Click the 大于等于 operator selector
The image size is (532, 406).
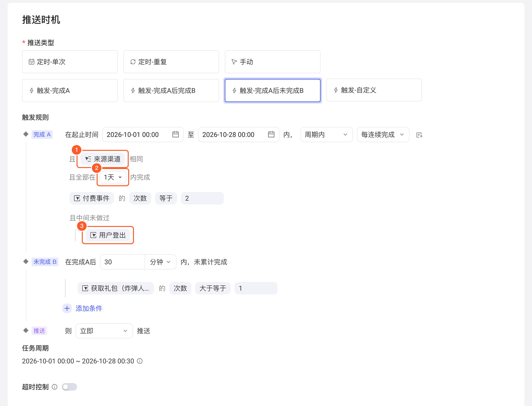pos(213,288)
